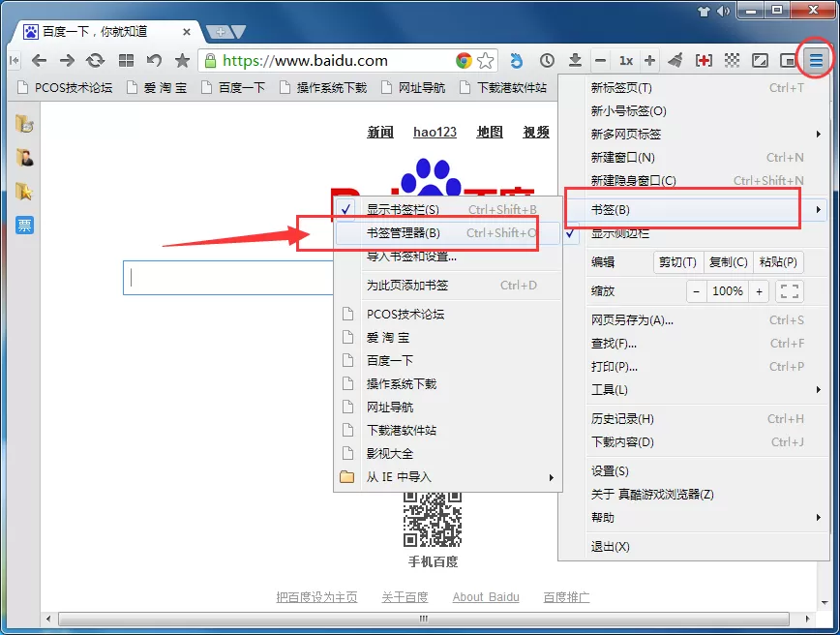Zoom out with the minus button beside 100%
840x635 pixels.
(x=697, y=291)
